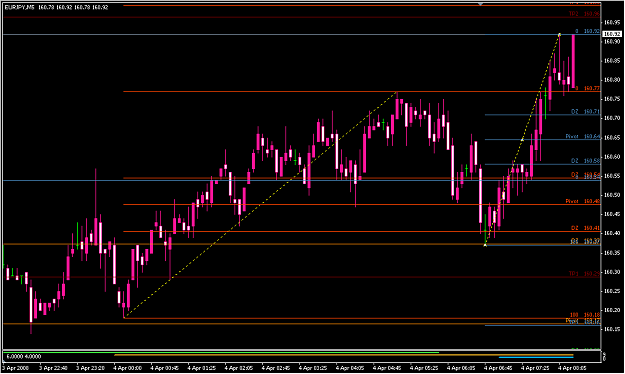Image resolution: width=625 pixels, height=374 pixels.
Task: Click the 4 Apr 00:00 time label
Action: 128,368
